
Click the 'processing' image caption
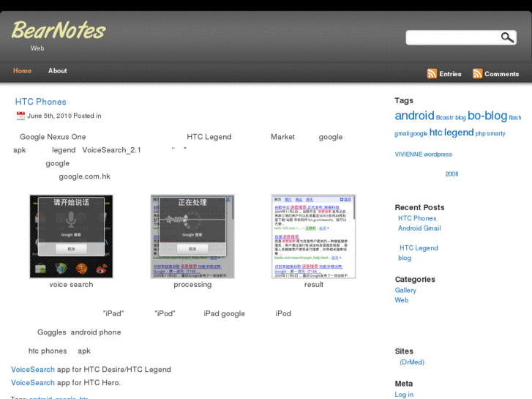(x=192, y=285)
